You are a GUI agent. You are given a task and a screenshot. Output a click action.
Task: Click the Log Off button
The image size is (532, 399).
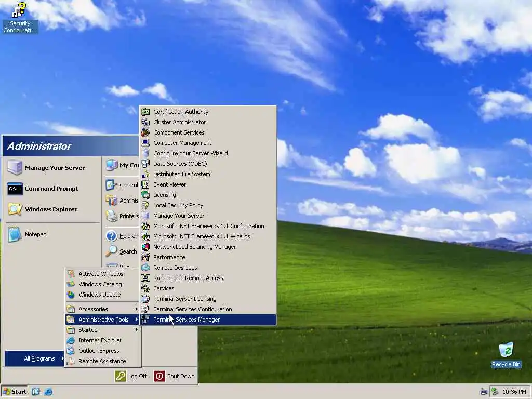click(131, 376)
